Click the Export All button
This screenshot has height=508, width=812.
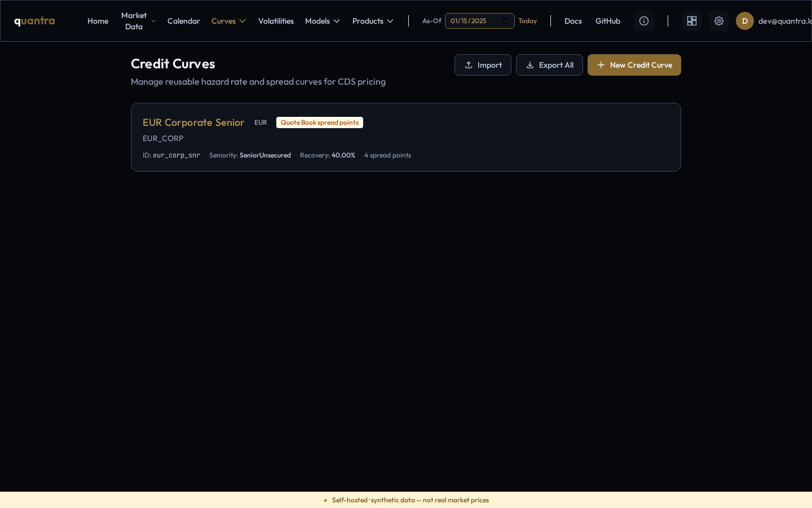click(x=549, y=65)
